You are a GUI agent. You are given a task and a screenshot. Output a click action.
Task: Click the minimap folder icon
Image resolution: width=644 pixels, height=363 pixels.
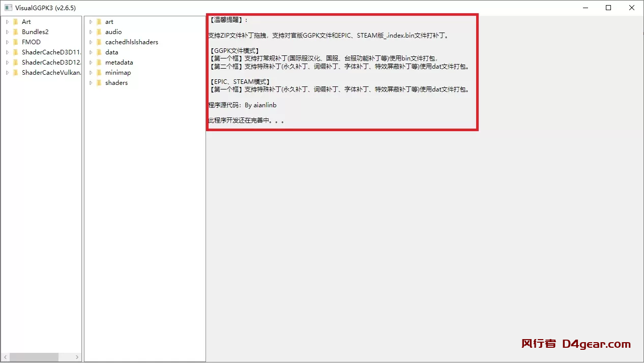tap(99, 73)
